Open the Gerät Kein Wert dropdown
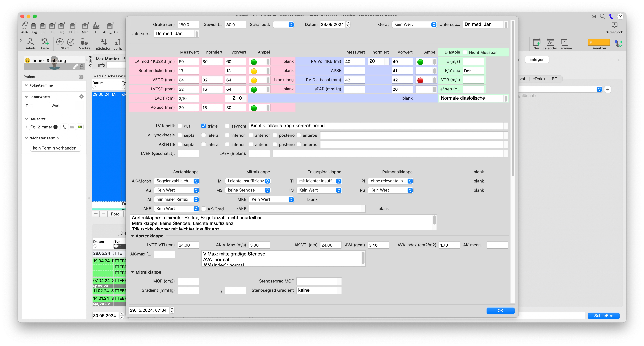Viewport: 644px width, 346px height. (x=414, y=25)
